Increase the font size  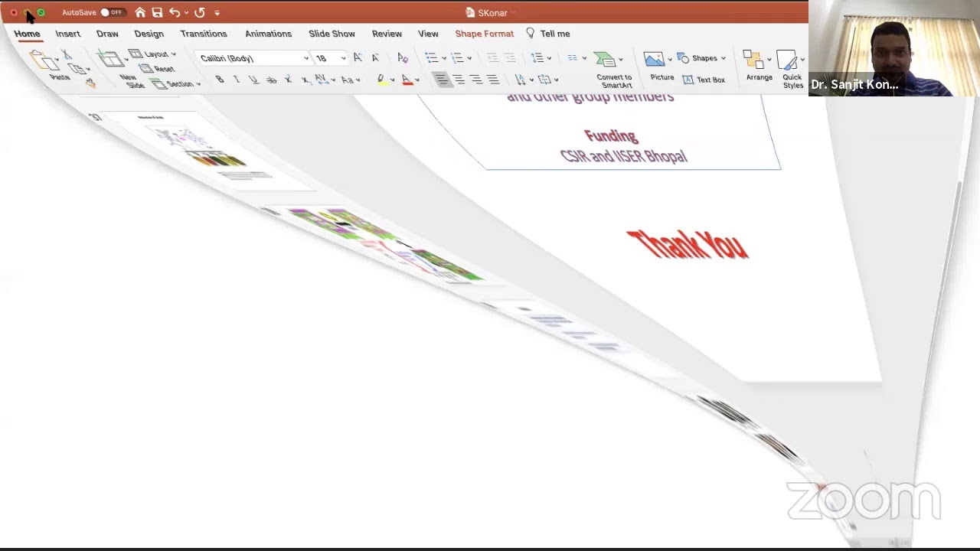[358, 58]
